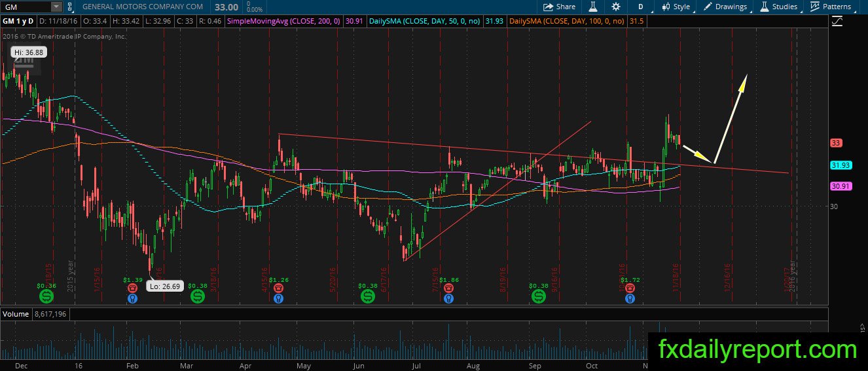Click the lightbulb icon under $1.72 earnings
The height and width of the screenshot is (371, 868).
629,298
